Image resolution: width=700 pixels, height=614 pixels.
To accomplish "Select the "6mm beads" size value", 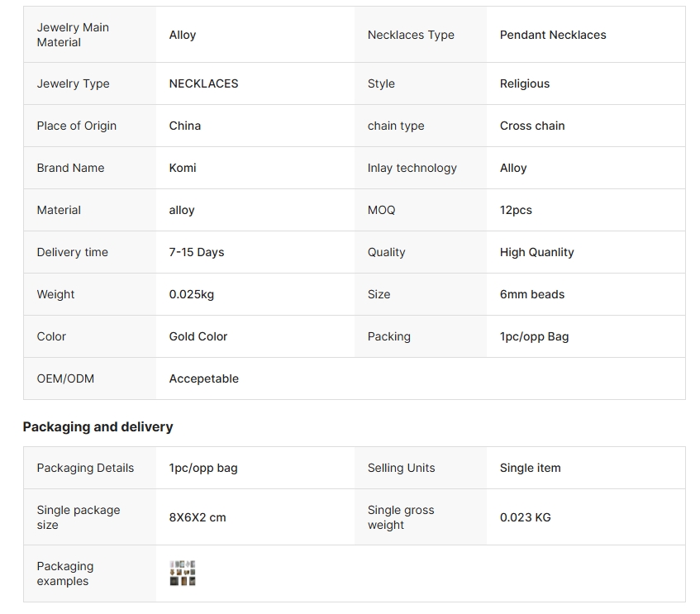I will 532,294.
